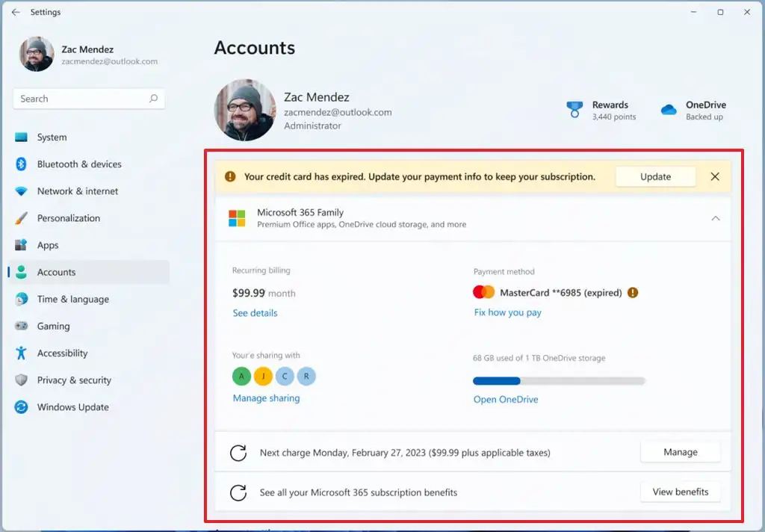This screenshot has width=765, height=532.
Task: Click the search magnifier icon
Action: click(153, 99)
